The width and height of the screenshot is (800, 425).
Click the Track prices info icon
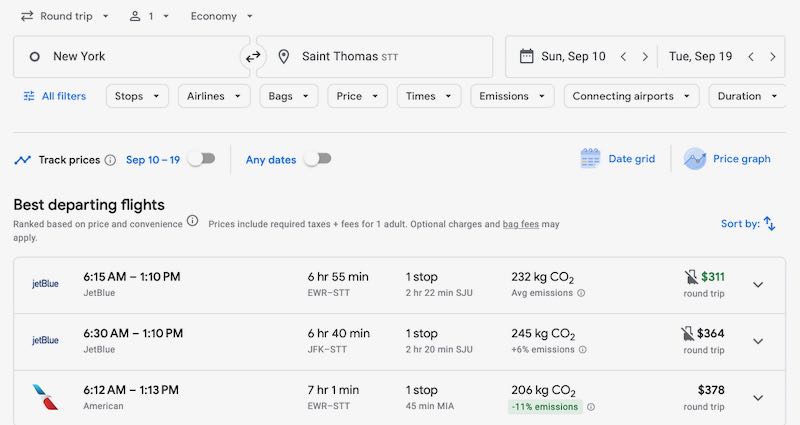point(110,160)
